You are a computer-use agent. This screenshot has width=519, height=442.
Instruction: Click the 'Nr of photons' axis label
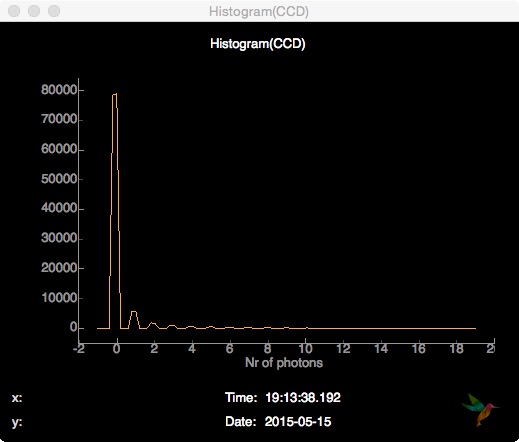coord(284,363)
